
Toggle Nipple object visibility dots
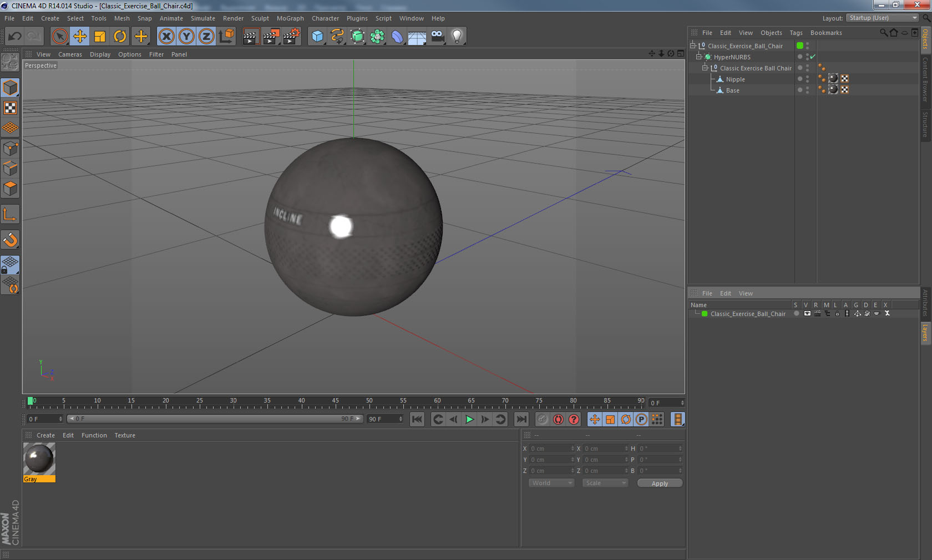tap(807, 79)
